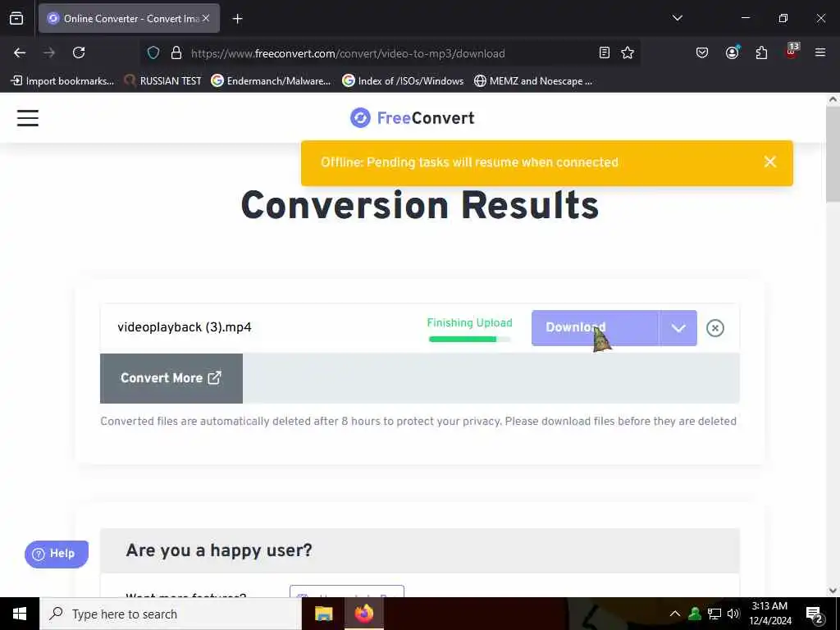Image resolution: width=840 pixels, height=630 pixels.
Task: Click the Firefox taskbar icon
Action: 363,614
